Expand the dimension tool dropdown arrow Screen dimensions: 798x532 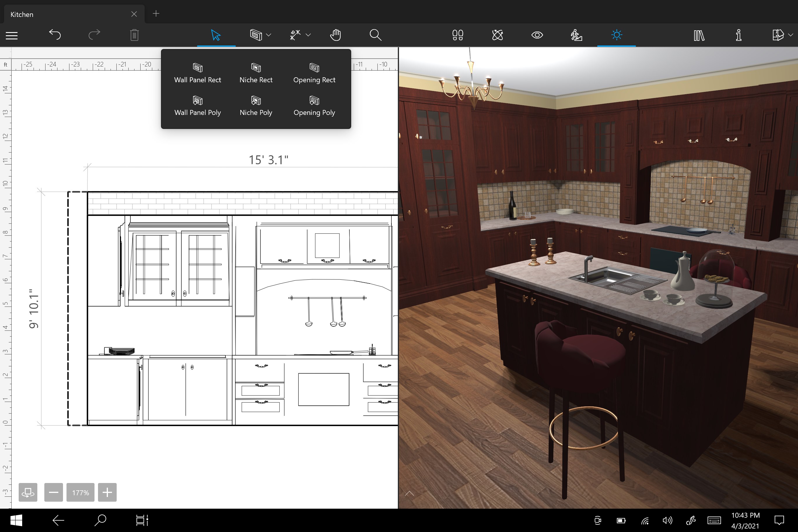coord(308,35)
